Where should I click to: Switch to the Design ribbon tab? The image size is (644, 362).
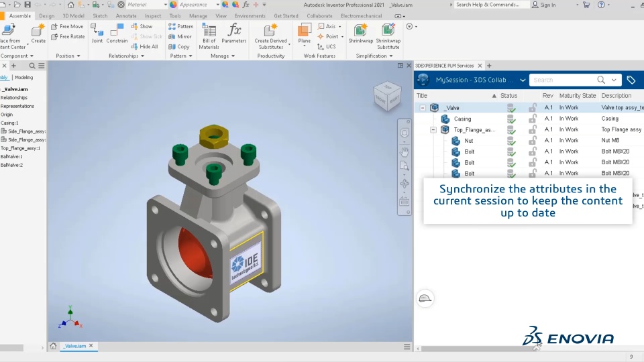pos(47,16)
